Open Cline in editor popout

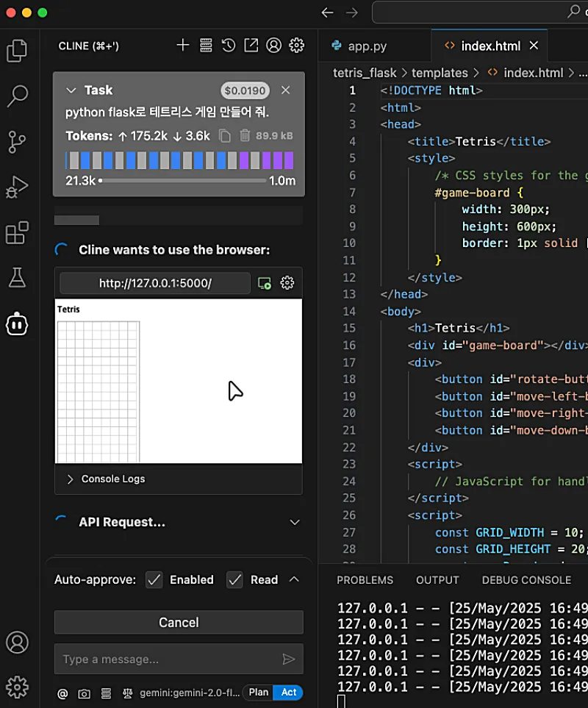tap(251, 45)
